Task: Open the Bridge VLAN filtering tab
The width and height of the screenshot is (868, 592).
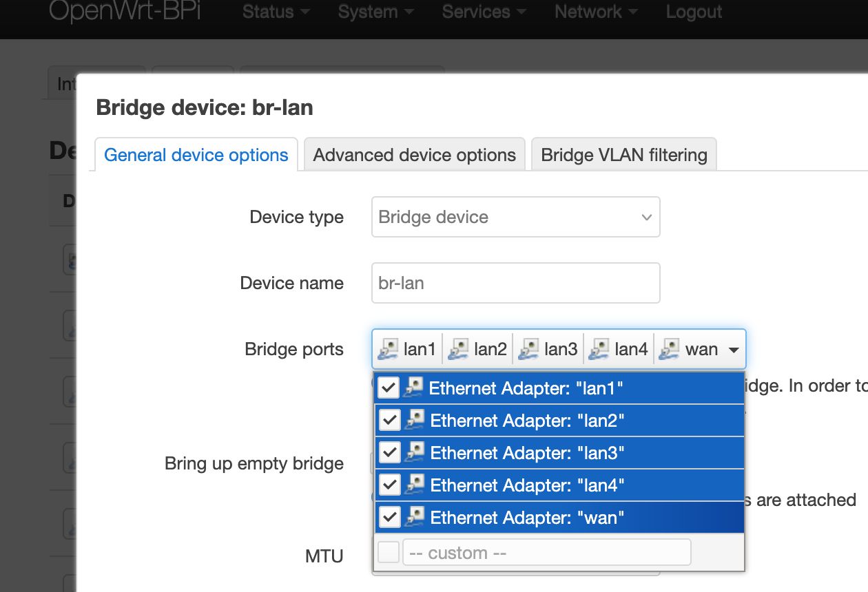Action: click(624, 155)
